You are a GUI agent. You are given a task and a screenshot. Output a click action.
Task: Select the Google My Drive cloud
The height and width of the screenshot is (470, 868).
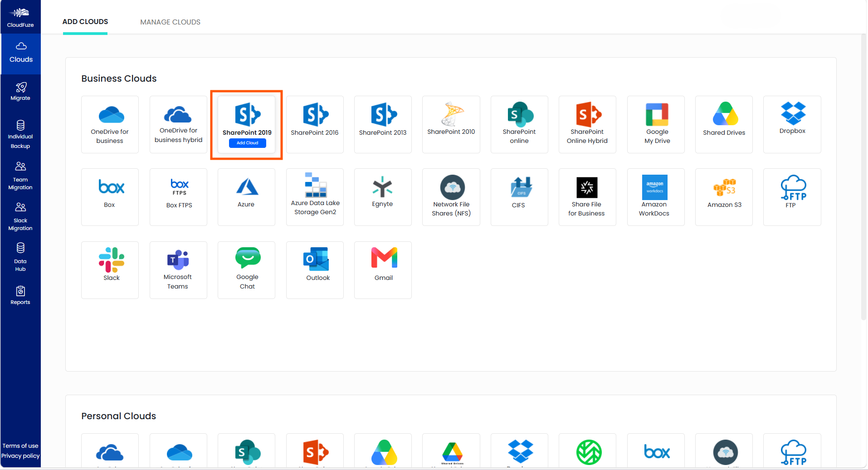(x=656, y=124)
